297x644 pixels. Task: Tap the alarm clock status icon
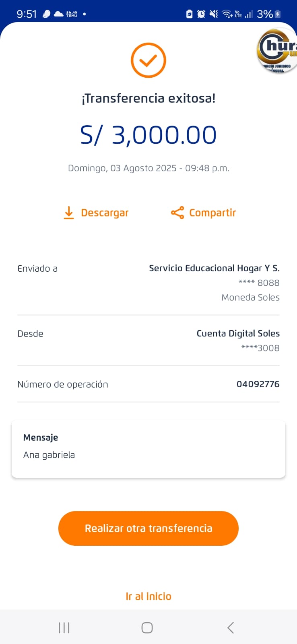pos(201,14)
